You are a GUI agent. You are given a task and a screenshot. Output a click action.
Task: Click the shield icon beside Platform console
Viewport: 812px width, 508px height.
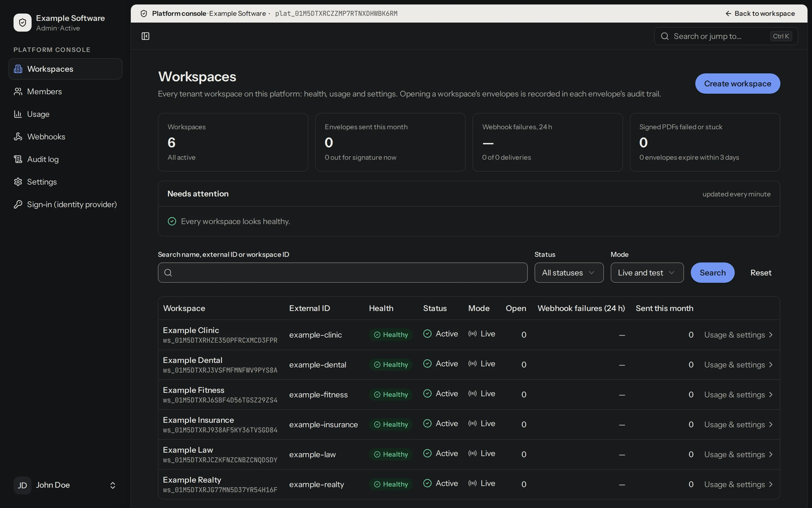tap(144, 14)
